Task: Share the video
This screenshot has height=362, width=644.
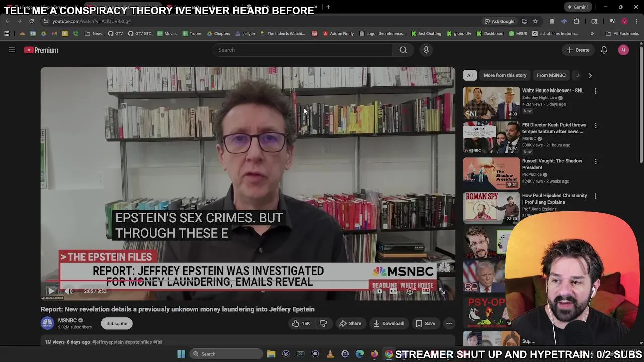Action: click(350, 323)
